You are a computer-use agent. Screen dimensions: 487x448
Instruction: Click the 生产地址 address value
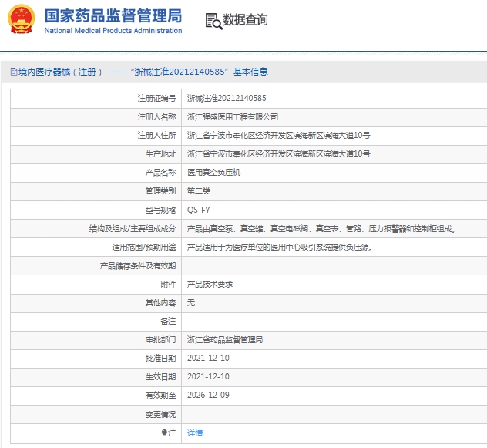278,154
